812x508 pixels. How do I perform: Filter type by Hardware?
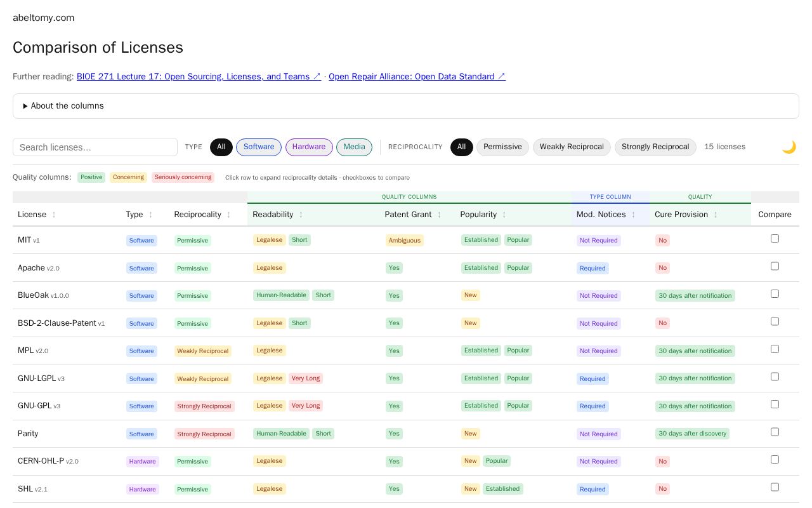point(309,147)
